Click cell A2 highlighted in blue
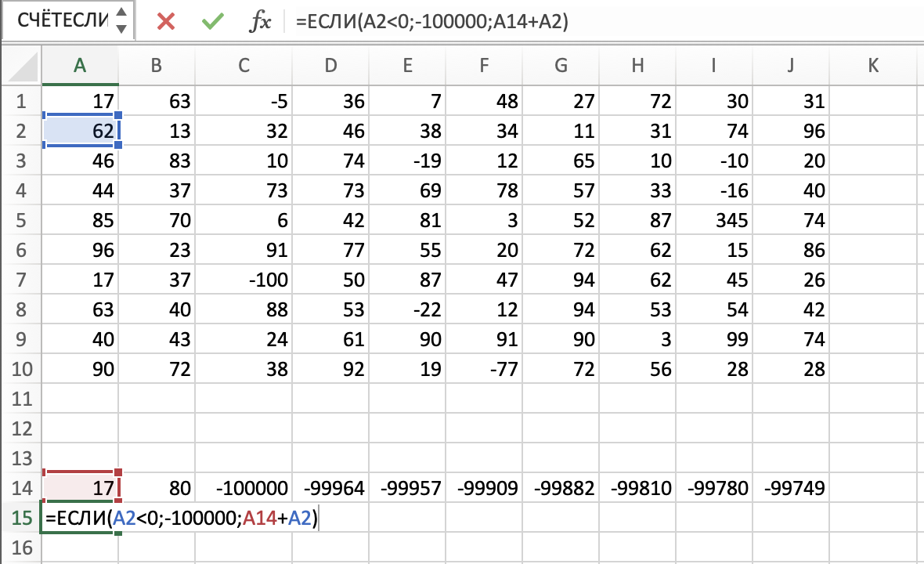Viewport: 924px width, 564px height. tap(79, 131)
